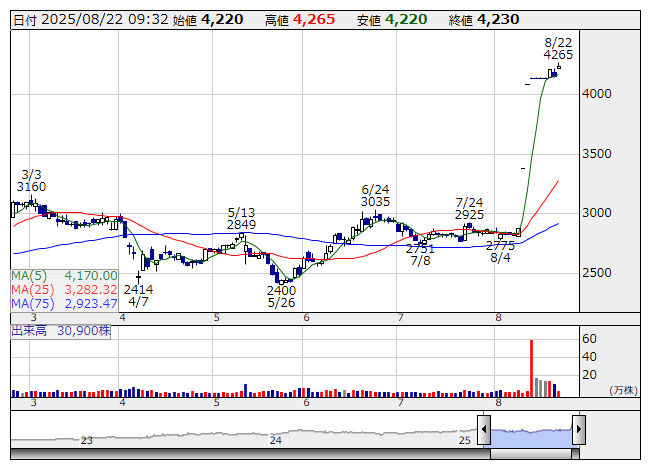This screenshot has width=653, height=470.
Task: Click the 60 volume axis label
Action: [589, 339]
